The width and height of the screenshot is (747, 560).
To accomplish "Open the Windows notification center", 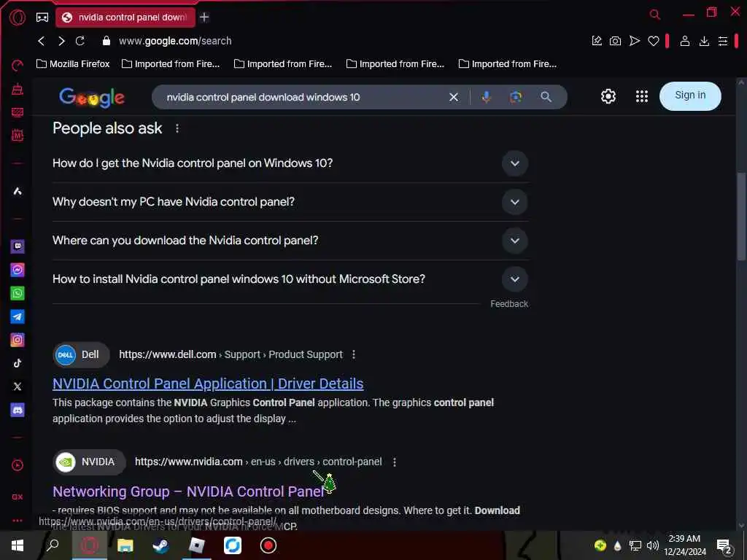I will click(x=724, y=546).
